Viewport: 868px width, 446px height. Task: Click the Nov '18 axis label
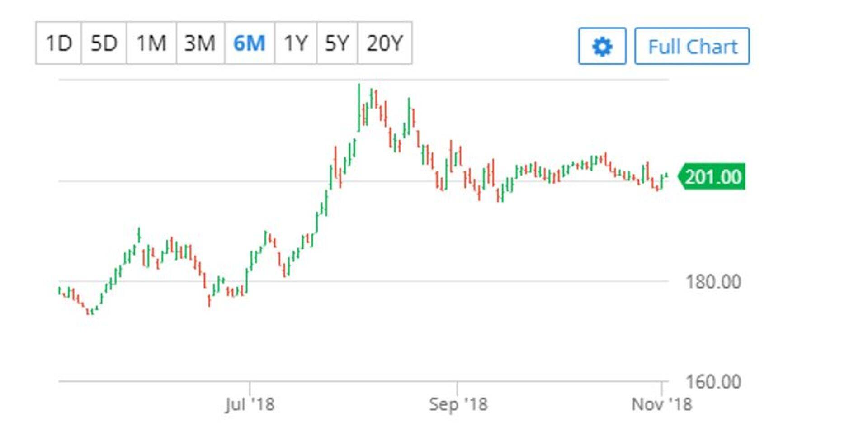coord(661,404)
